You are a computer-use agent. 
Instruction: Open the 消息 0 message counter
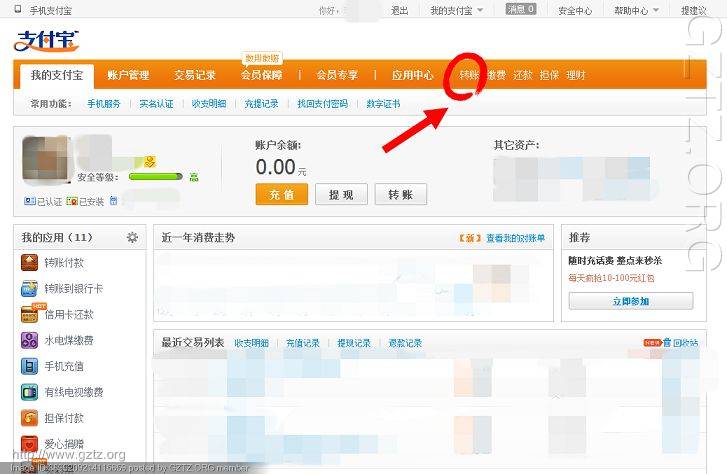pos(521,9)
